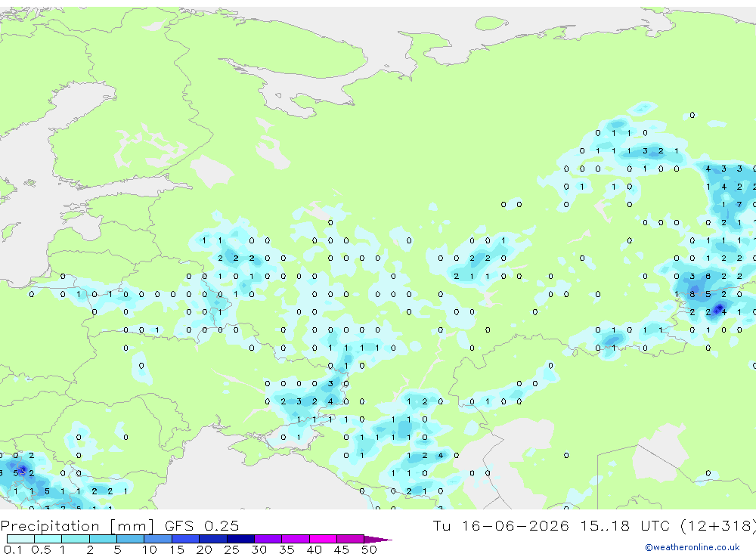Image resolution: width=756 pixels, height=554 pixels.
Task: Click the '35' legend scale label
Action: (x=287, y=549)
